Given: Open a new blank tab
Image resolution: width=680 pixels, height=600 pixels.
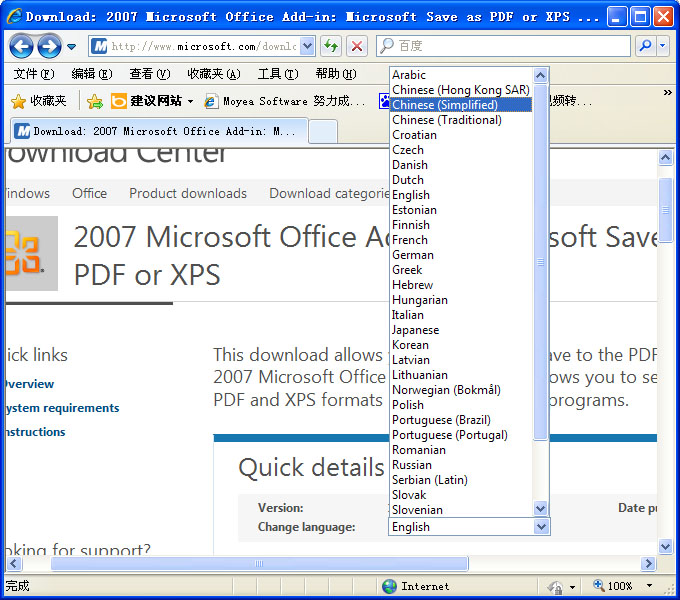Looking at the screenshot, I should (x=323, y=132).
